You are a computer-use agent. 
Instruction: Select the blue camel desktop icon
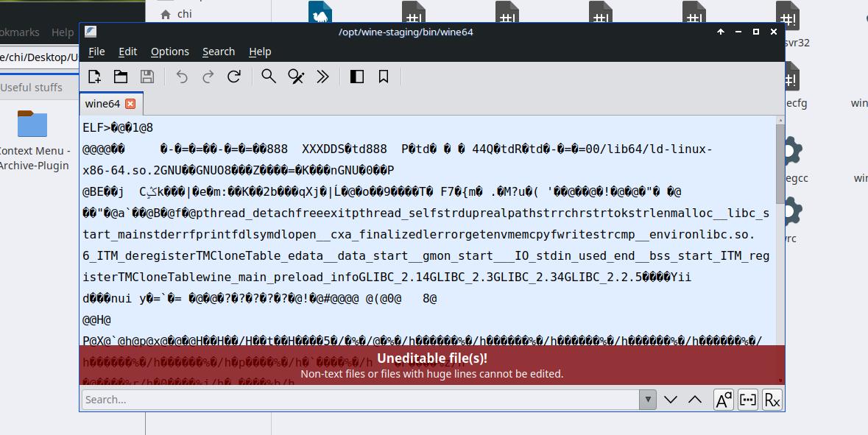[x=320, y=13]
